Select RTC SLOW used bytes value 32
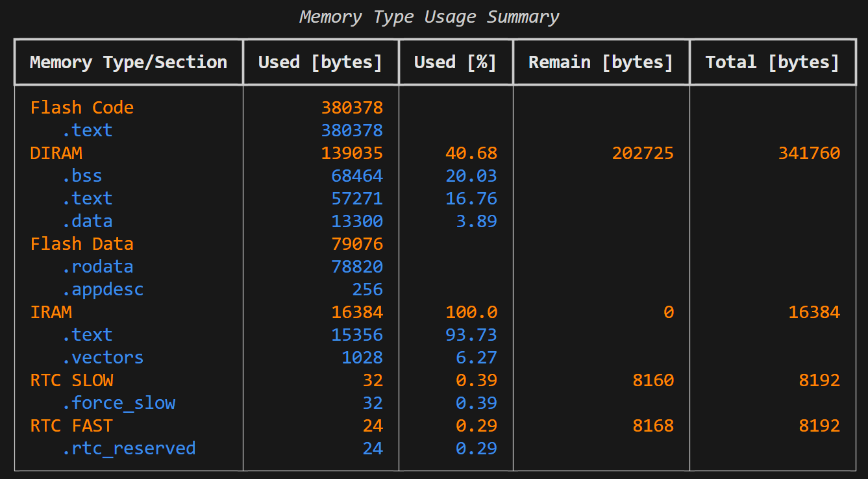868x479 pixels. [373, 380]
